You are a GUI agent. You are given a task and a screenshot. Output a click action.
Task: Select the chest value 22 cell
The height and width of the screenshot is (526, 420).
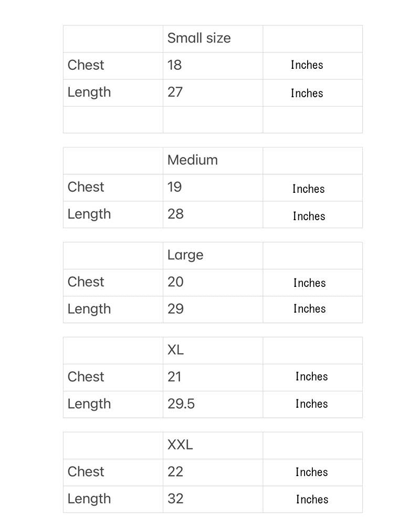[176, 472]
